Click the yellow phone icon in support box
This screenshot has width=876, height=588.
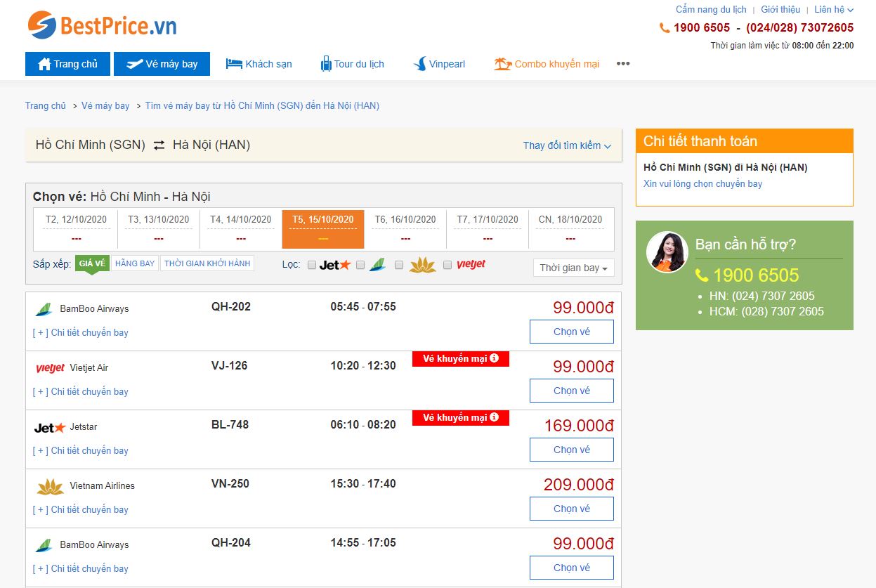point(702,275)
